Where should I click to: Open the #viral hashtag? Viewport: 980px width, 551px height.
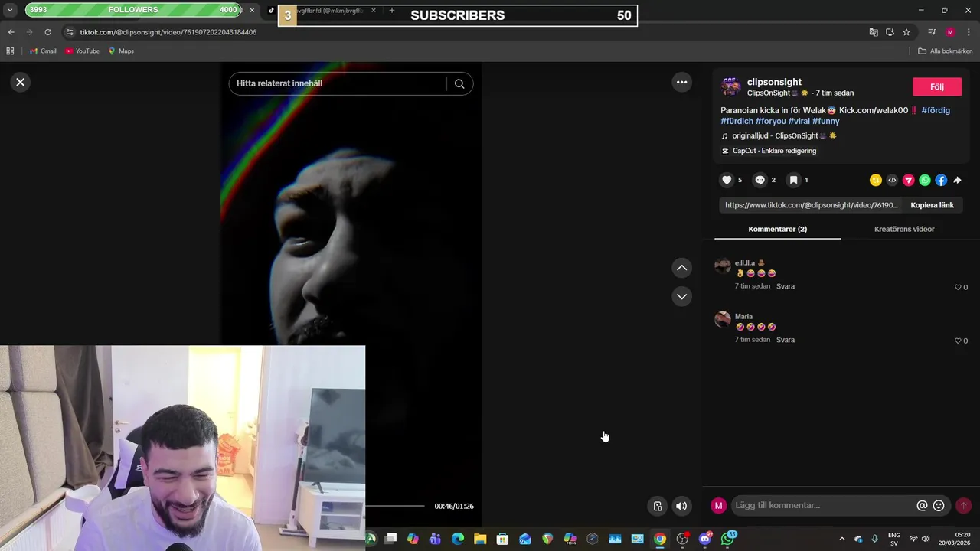[x=799, y=121]
